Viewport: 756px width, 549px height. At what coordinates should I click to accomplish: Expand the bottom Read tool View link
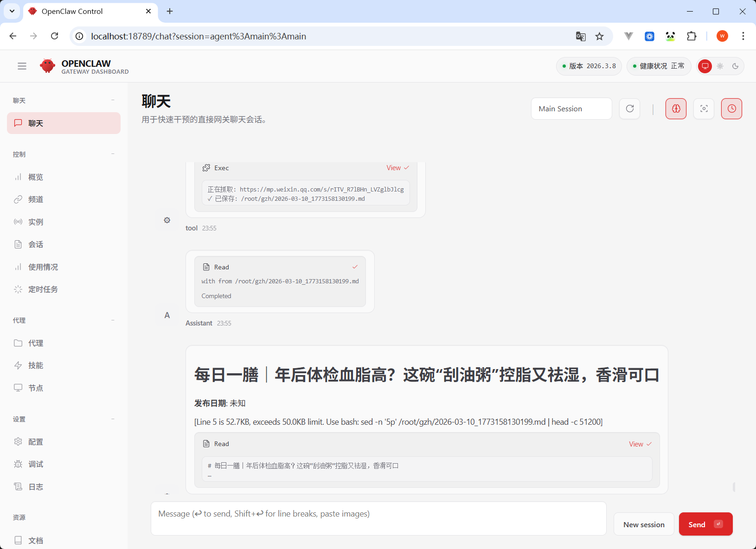(640, 444)
